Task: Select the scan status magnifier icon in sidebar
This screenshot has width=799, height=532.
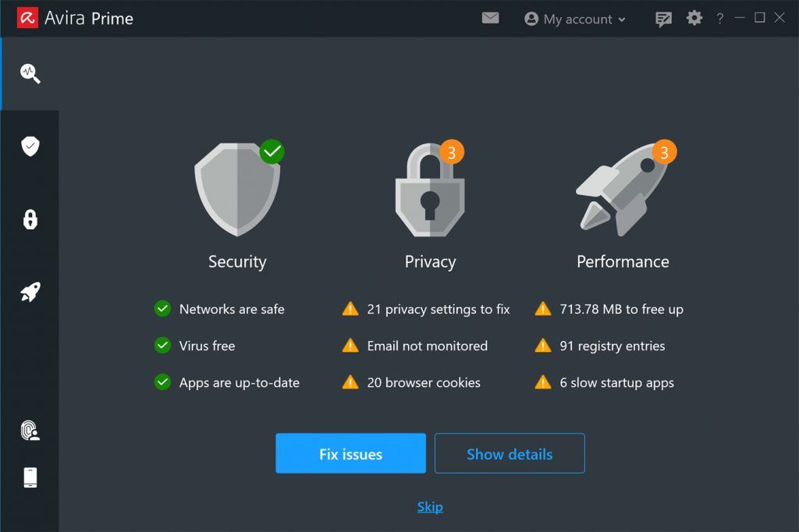Action: pos(29,73)
